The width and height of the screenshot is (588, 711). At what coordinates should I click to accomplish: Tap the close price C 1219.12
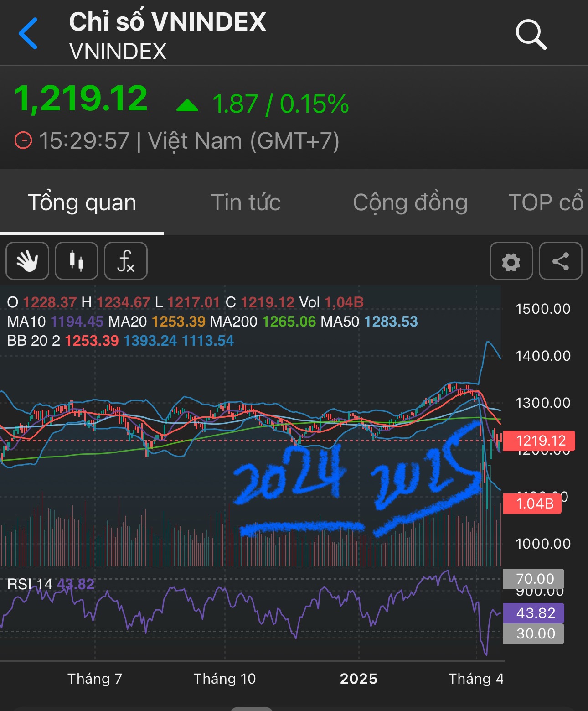(260, 302)
